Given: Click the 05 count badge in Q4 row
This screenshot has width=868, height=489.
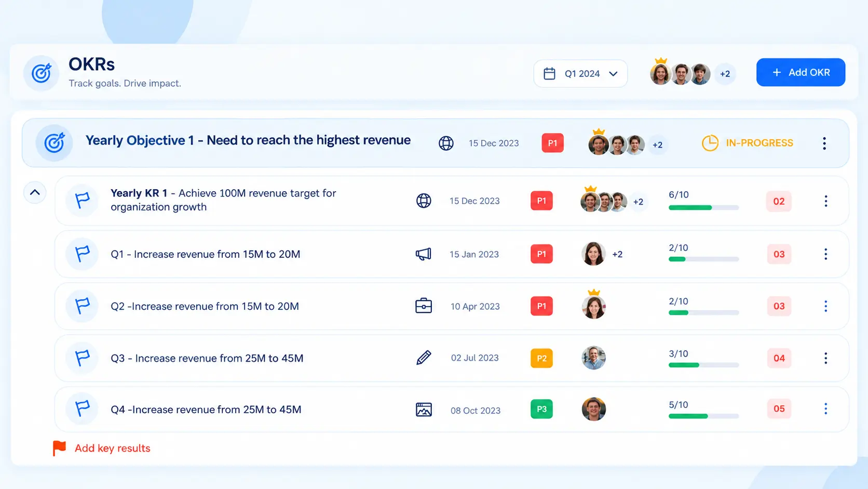Looking at the screenshot, I should [x=779, y=409].
